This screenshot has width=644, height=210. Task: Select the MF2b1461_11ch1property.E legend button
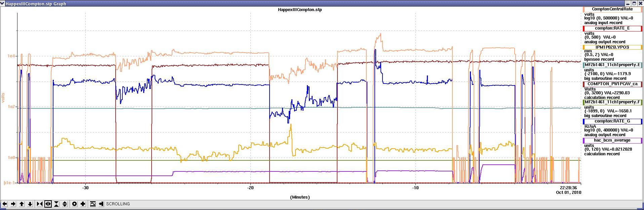coord(612,65)
